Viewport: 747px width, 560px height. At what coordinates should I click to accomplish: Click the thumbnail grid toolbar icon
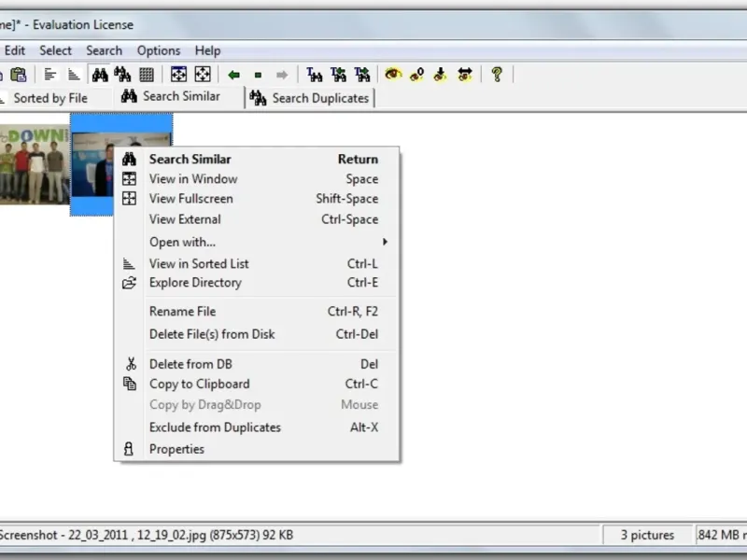147,75
